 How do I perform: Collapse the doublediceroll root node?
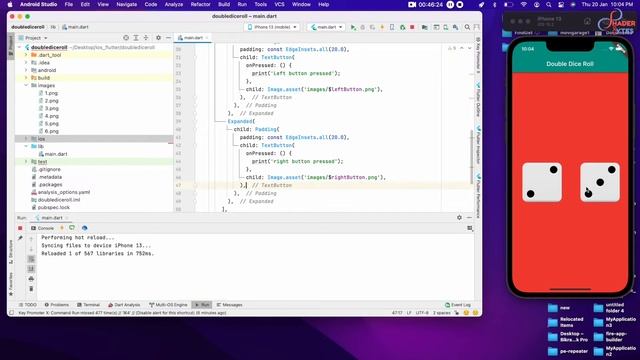(20, 47)
